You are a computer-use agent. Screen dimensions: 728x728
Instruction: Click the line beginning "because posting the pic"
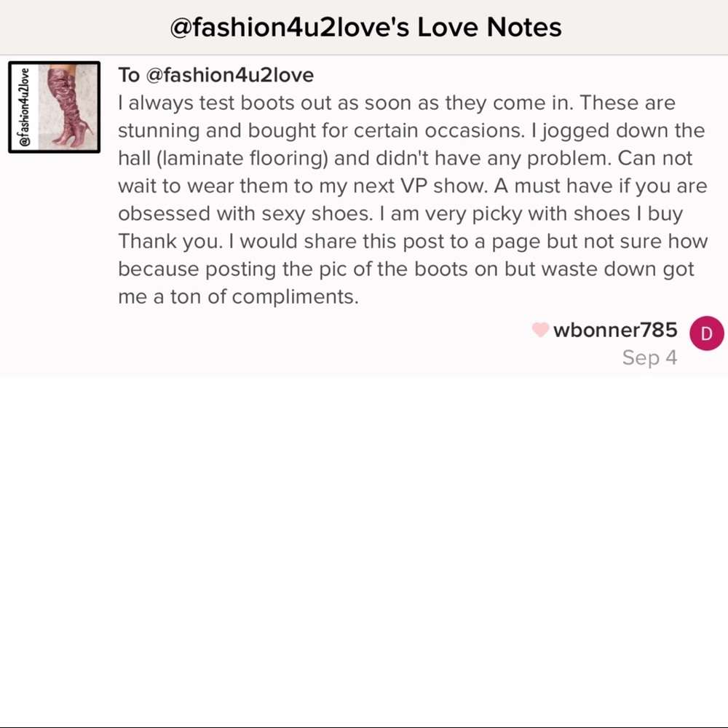(x=405, y=269)
